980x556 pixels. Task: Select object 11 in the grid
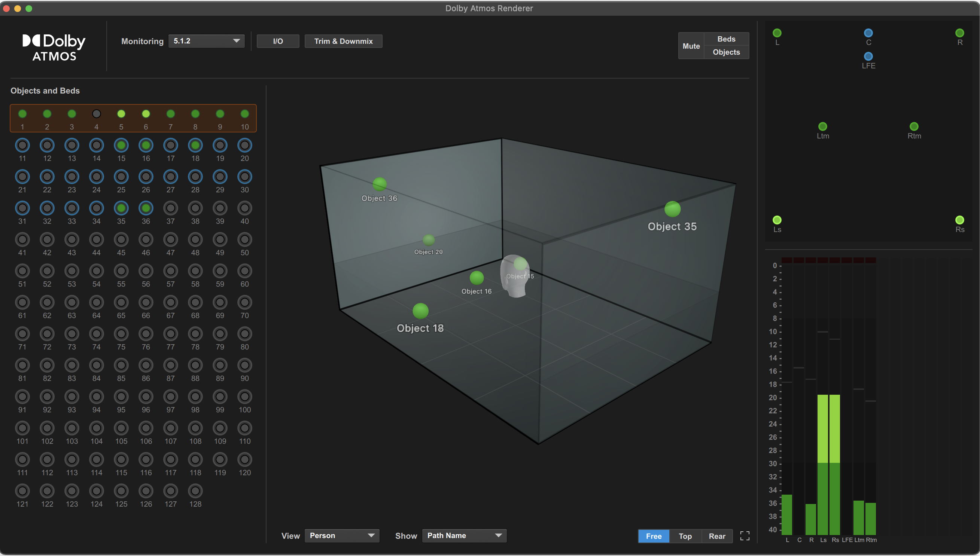[x=22, y=145]
